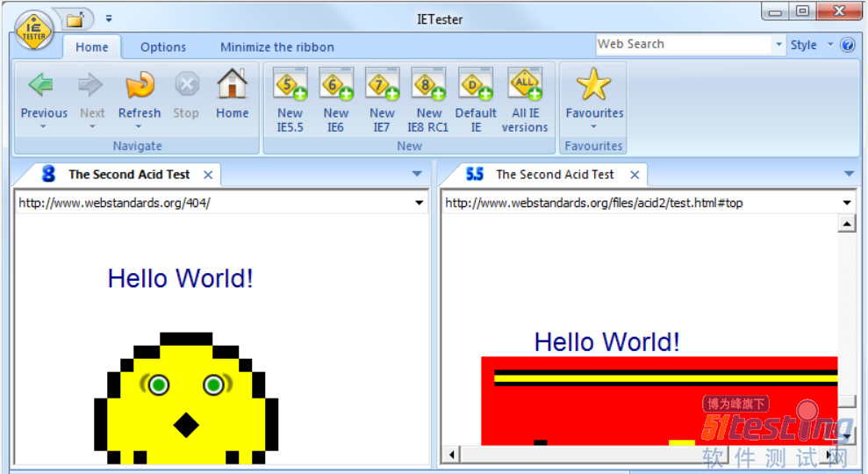The width and height of the screenshot is (868, 474).
Task: Go to Home page icon
Action: tap(232, 85)
